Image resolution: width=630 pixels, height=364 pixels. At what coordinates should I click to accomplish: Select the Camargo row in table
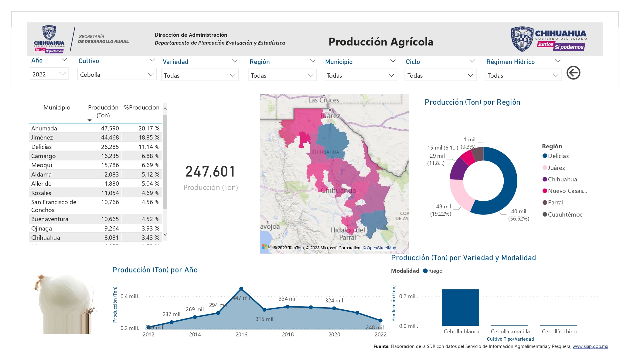coord(96,156)
